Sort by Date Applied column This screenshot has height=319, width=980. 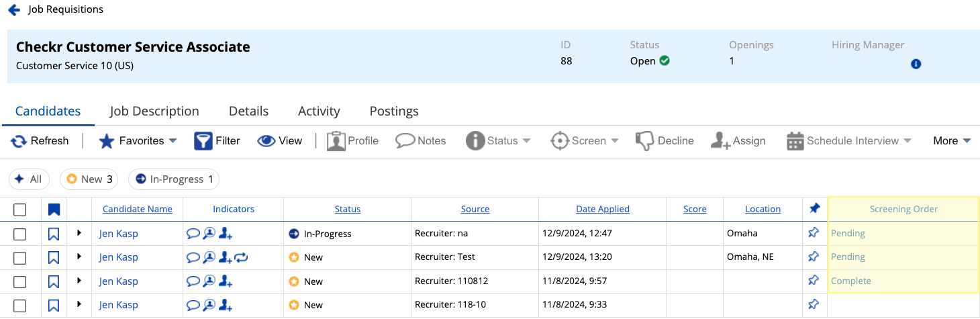click(603, 209)
